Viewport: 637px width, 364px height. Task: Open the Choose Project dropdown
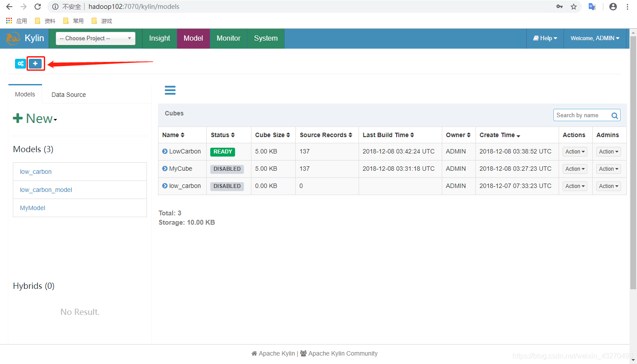point(96,38)
